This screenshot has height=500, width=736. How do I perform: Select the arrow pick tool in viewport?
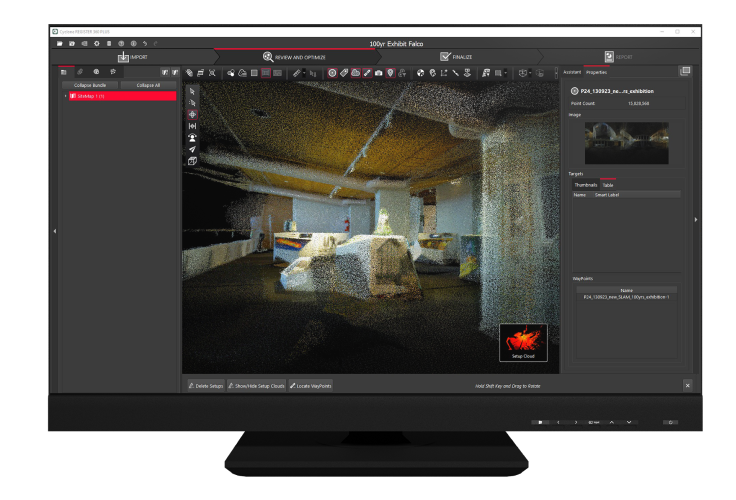(x=192, y=91)
